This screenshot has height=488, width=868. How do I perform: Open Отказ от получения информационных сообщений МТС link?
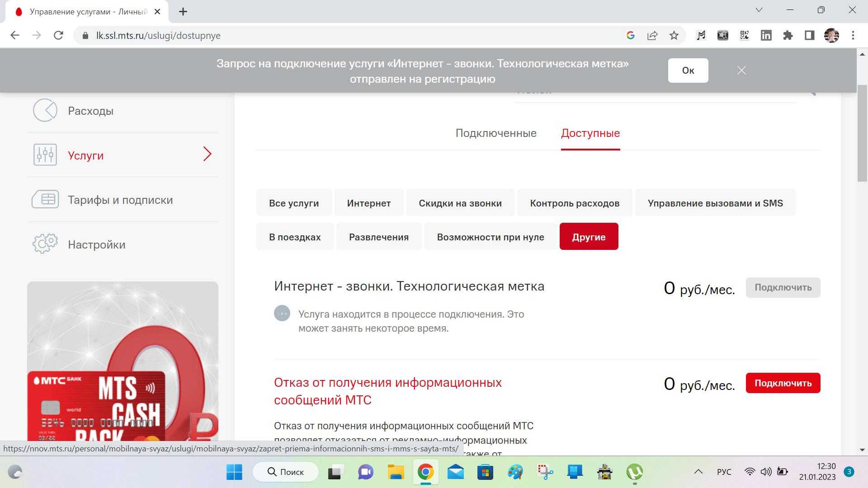388,391
